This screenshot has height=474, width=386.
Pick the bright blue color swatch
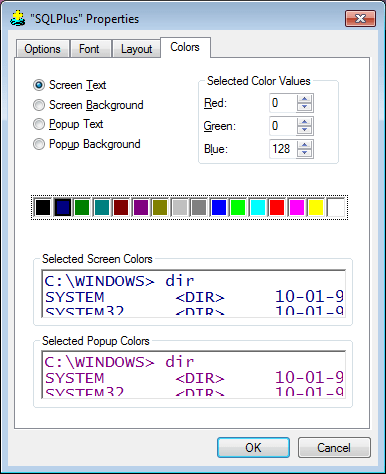[x=219, y=207]
